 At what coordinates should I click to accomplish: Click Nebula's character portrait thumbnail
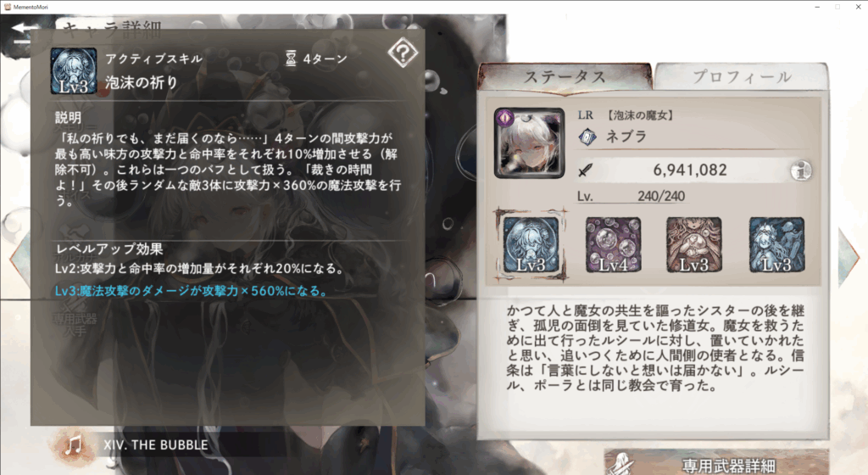tap(530, 143)
